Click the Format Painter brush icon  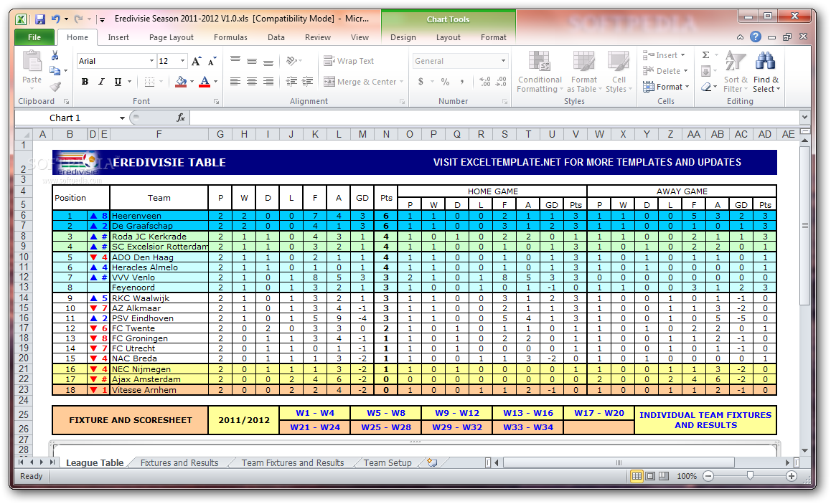coord(55,86)
